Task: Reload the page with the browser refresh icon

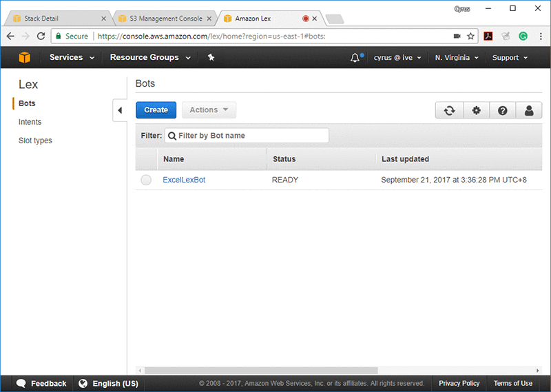Action: point(41,37)
